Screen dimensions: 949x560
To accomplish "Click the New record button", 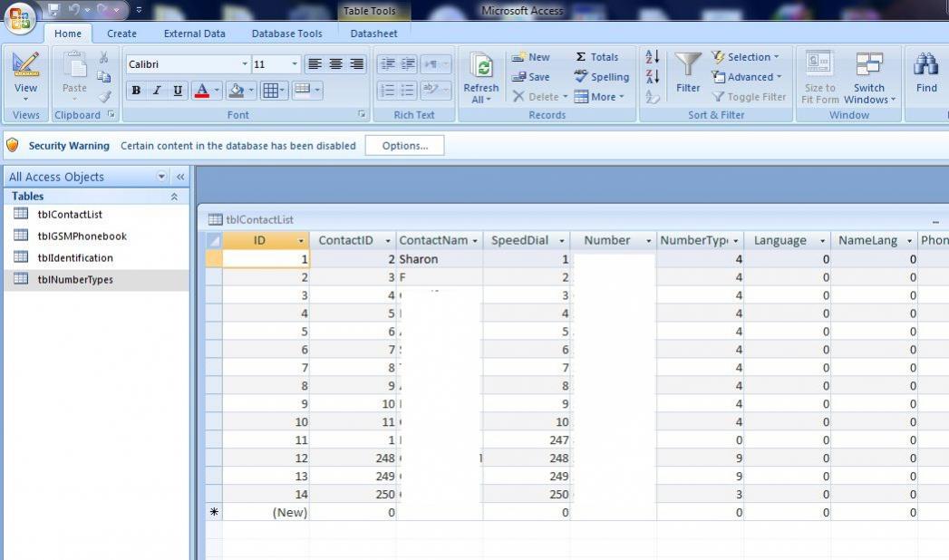I will coord(531,57).
